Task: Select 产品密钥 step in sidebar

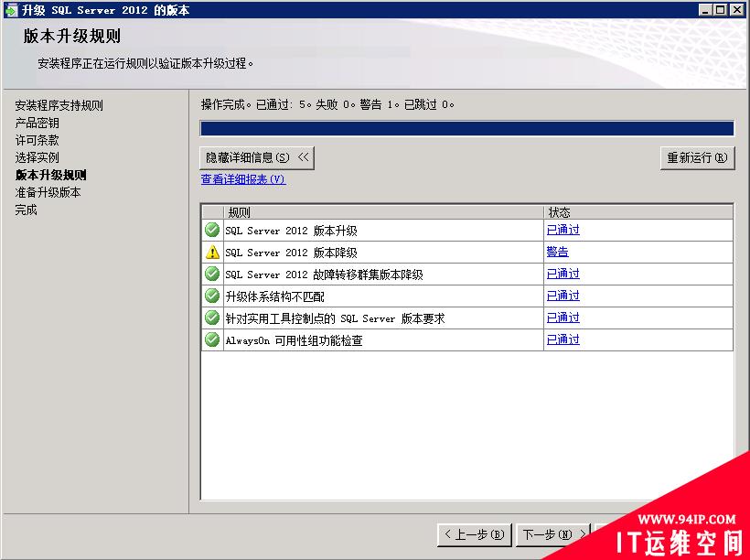Action: tap(37, 123)
